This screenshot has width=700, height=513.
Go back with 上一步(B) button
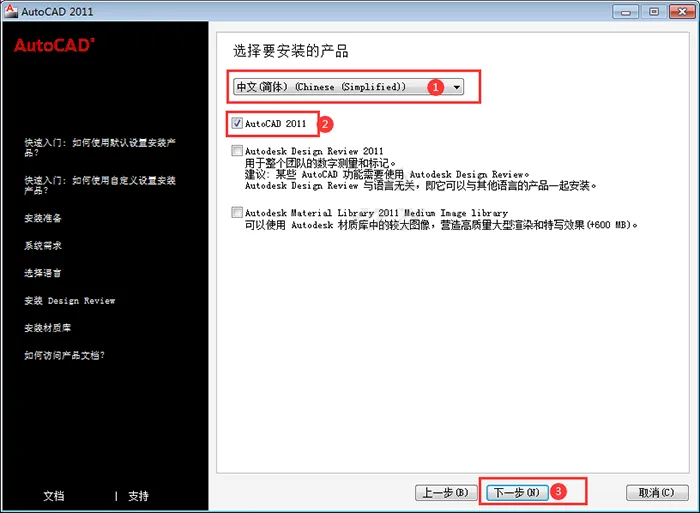pos(446,493)
